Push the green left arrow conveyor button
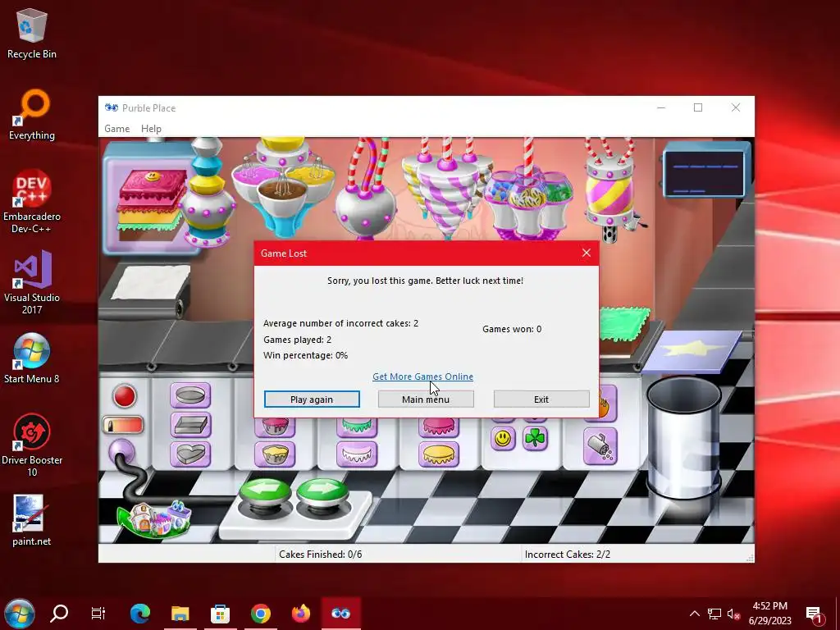 tap(266, 491)
